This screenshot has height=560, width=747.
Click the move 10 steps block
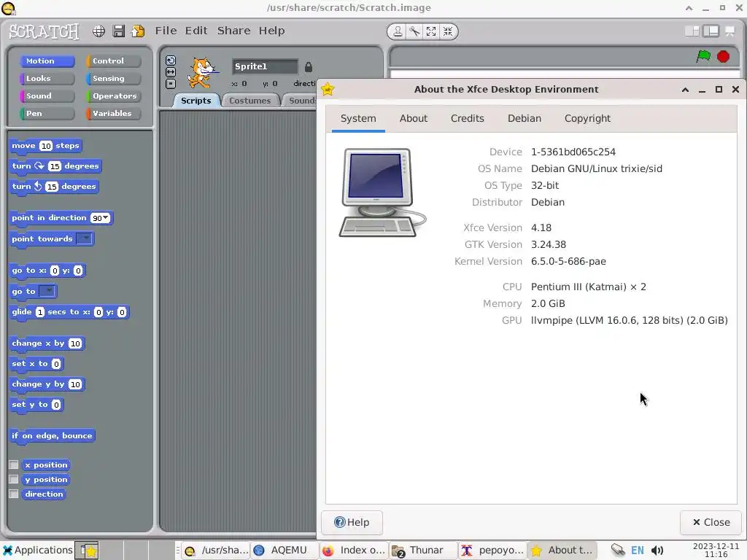[x=46, y=146]
